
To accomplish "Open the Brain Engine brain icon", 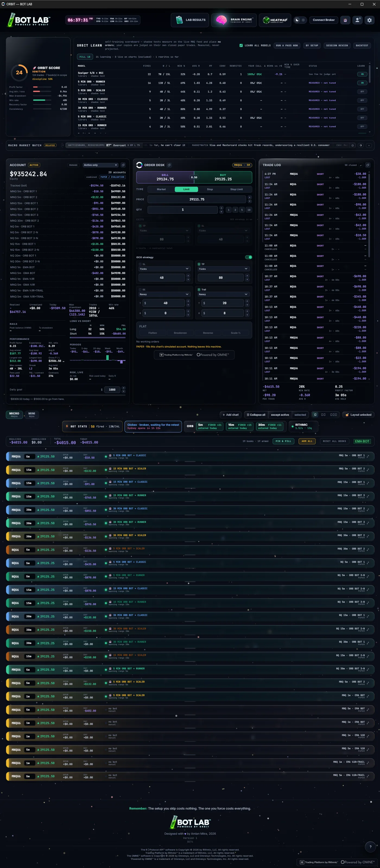I will coord(221,20).
